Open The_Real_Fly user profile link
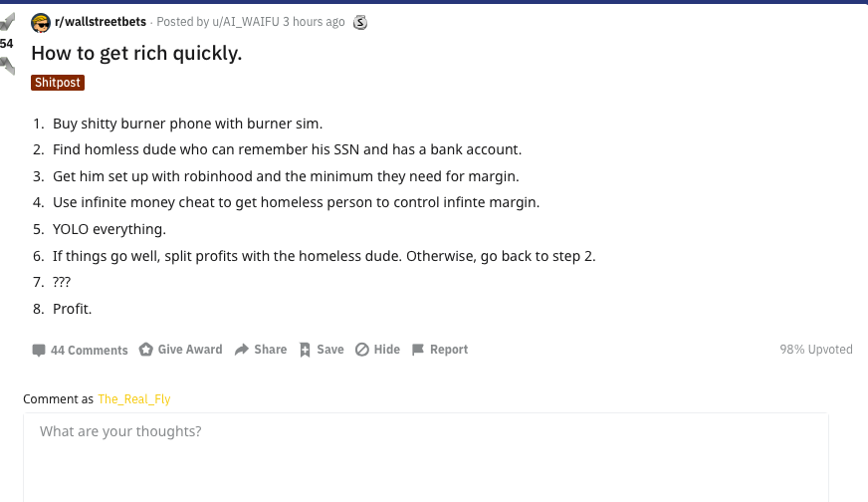868x502 pixels. click(134, 399)
